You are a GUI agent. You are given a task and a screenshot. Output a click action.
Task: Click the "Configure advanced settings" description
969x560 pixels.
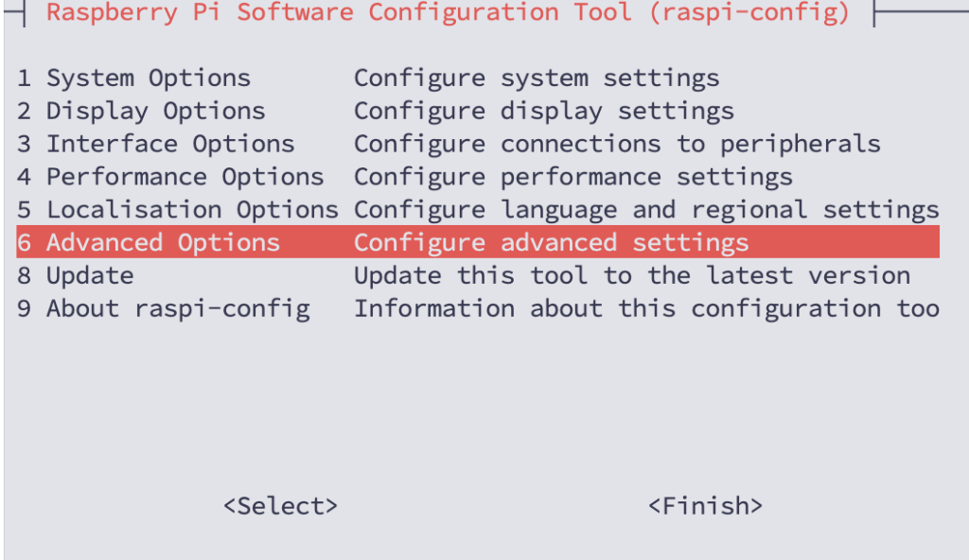552,243
